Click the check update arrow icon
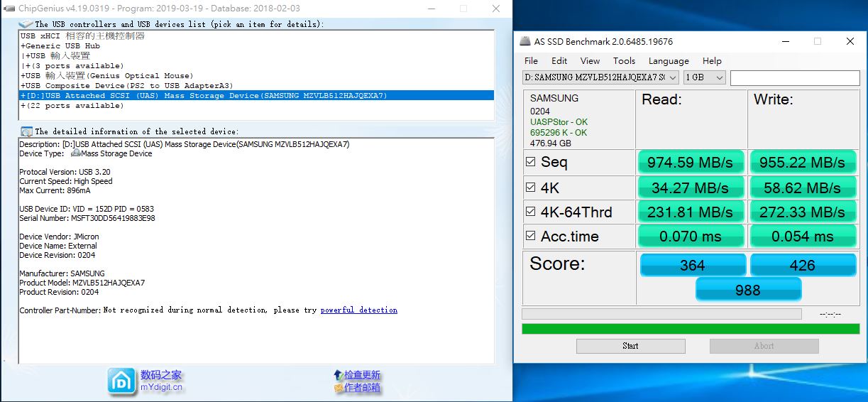 (338, 374)
